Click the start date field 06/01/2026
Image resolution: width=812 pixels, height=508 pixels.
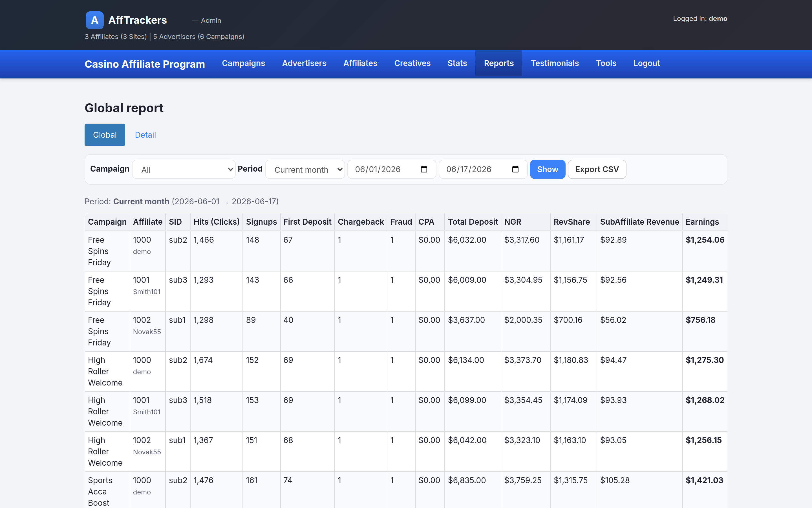coord(392,169)
